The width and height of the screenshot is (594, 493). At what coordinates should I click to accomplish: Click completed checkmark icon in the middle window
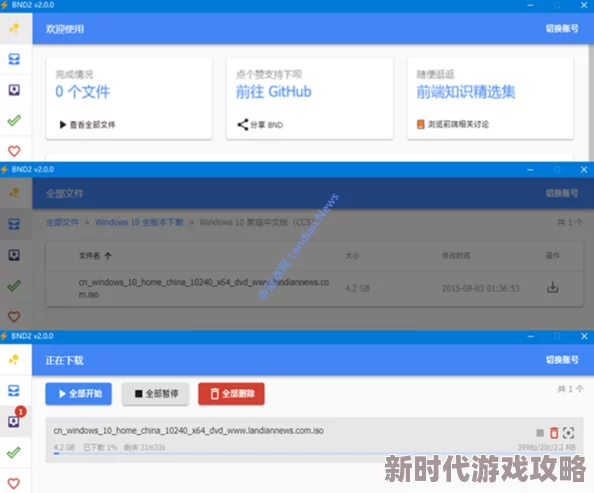[14, 286]
